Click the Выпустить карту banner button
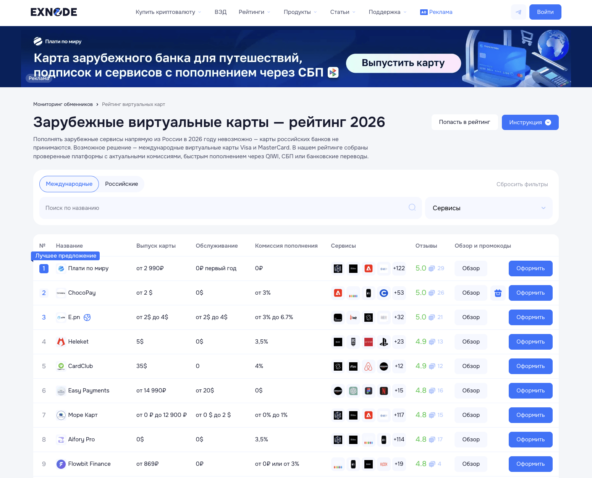 (x=403, y=63)
